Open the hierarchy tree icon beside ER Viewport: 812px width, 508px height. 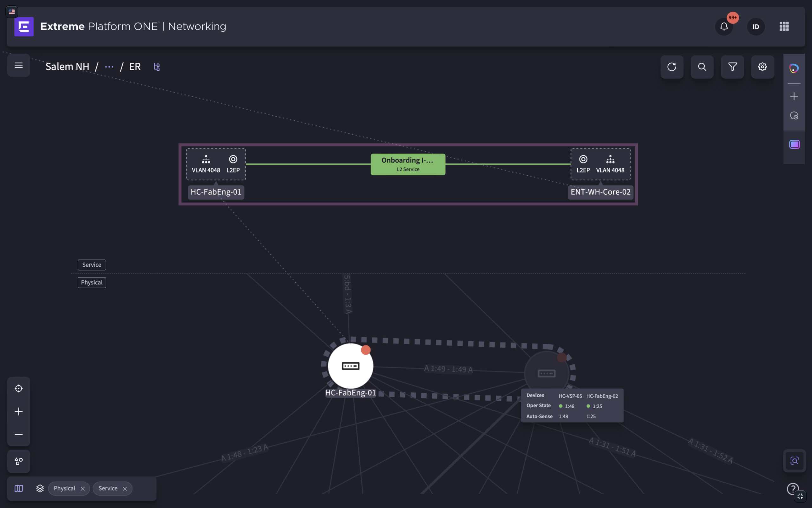[x=157, y=67]
